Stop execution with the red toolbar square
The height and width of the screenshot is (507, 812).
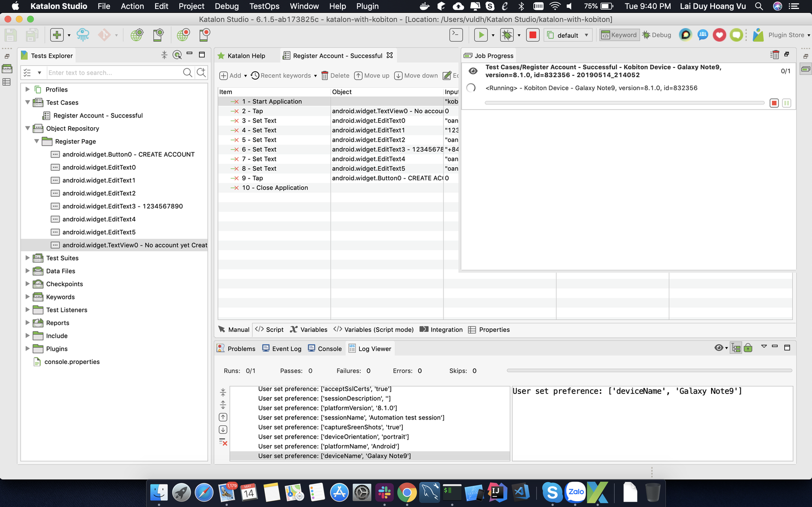click(532, 35)
